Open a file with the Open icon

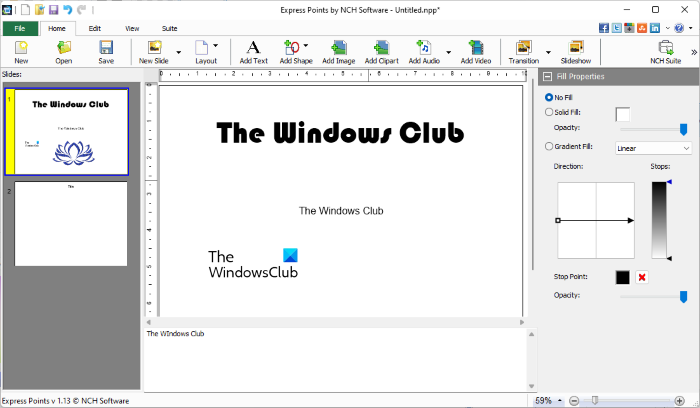point(63,52)
